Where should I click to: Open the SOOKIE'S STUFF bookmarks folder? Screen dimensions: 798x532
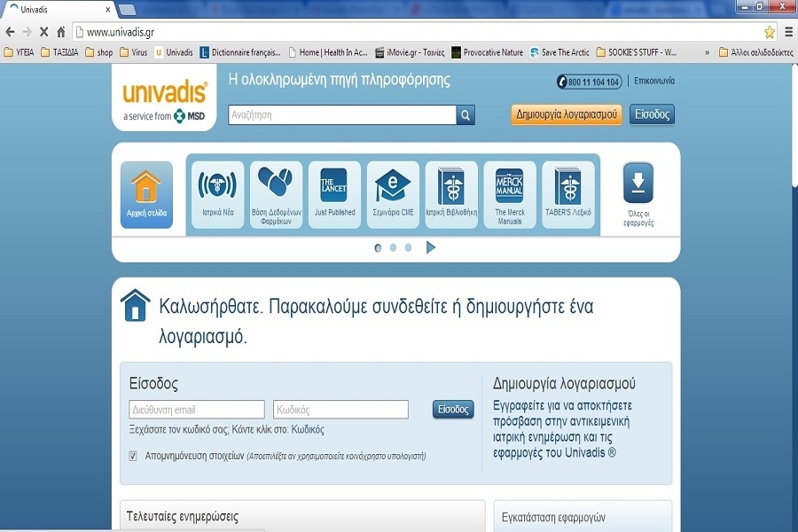(637, 52)
